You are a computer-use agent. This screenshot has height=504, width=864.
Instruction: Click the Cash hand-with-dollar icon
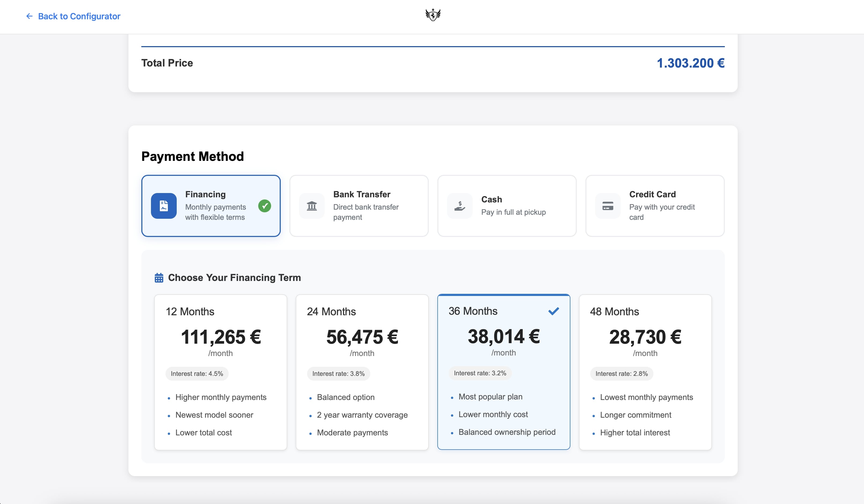click(460, 206)
